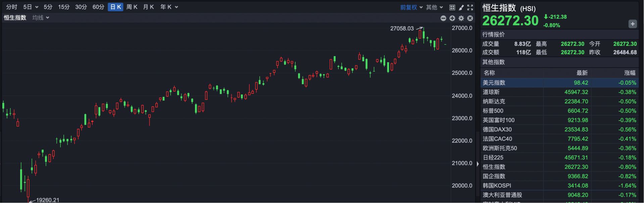644x203 pixels.
Task: Open the 均线 indicator dropdown
Action: click(x=41, y=18)
